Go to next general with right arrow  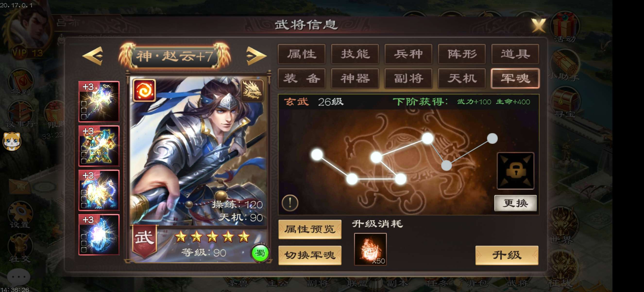pos(255,56)
